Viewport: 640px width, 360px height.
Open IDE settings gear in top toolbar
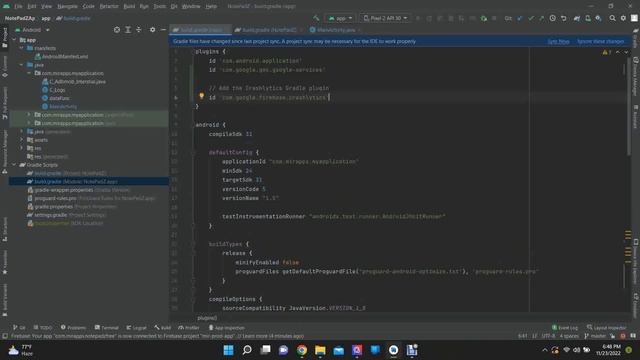[623, 18]
